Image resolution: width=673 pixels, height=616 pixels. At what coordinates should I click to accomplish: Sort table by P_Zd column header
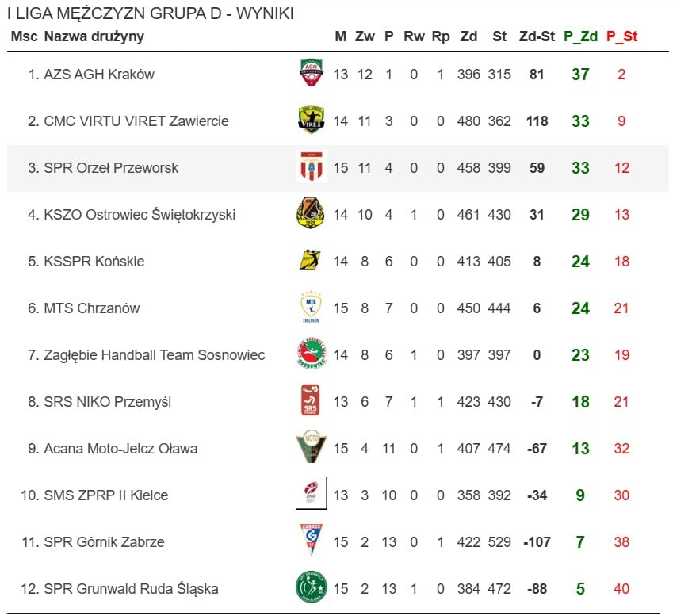[x=580, y=36]
